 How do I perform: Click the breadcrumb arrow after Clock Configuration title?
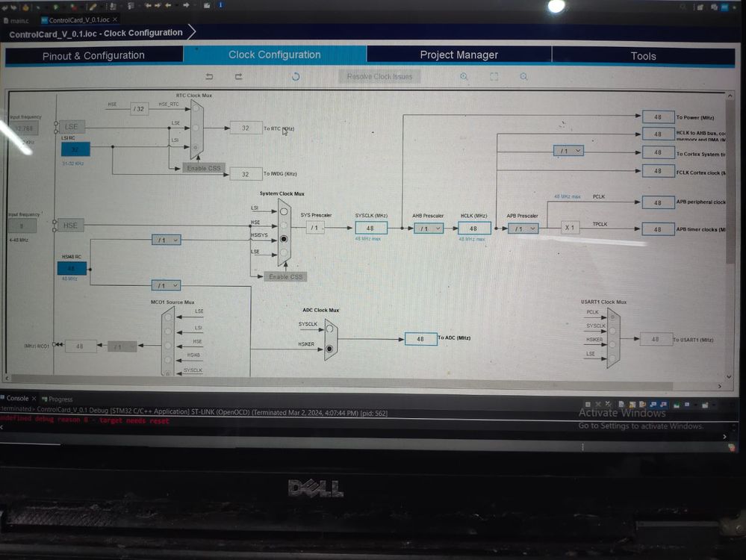(192, 32)
